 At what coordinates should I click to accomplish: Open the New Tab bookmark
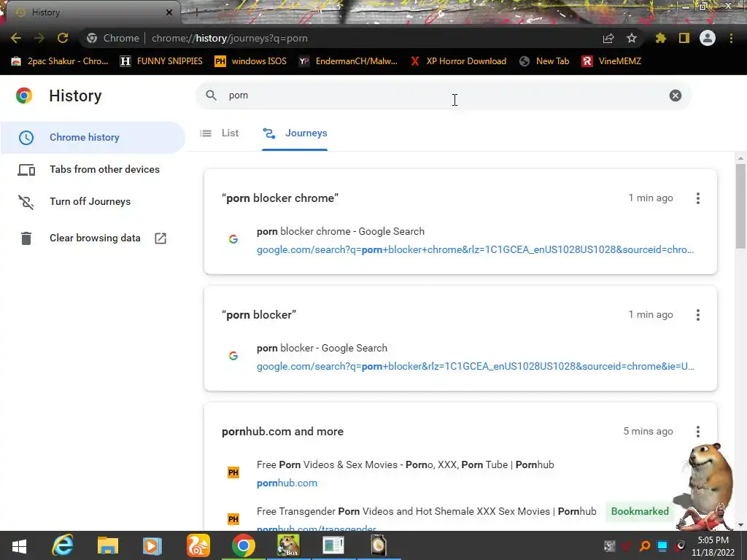(544, 61)
